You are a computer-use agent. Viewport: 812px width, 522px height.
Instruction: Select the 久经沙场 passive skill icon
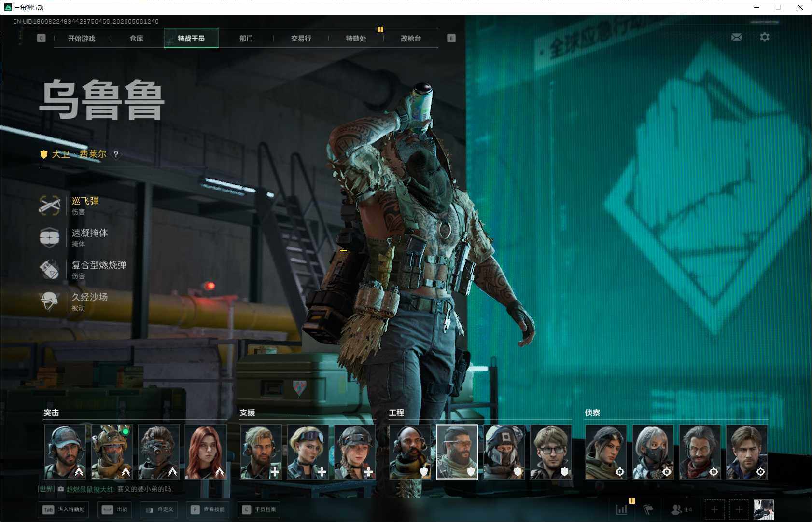click(50, 302)
